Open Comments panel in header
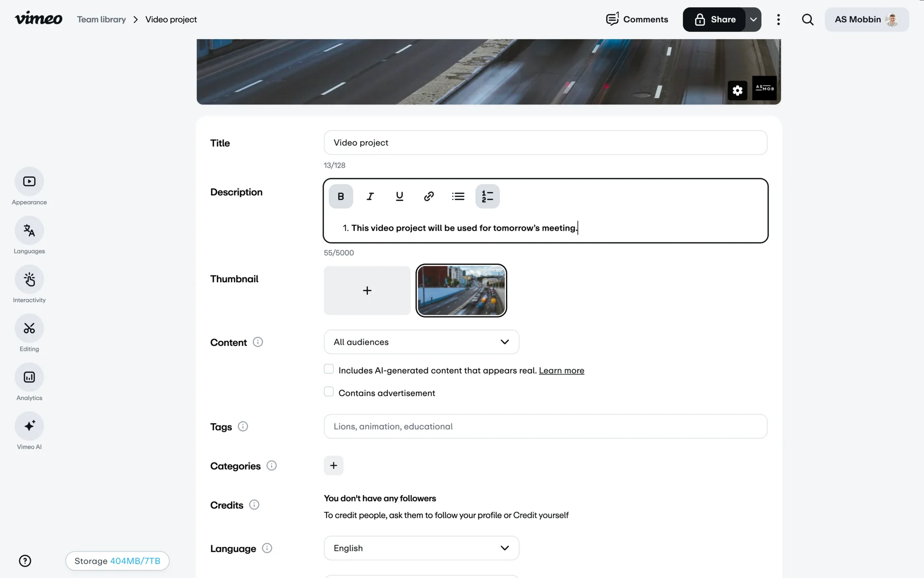This screenshot has width=924, height=578. 637,20
